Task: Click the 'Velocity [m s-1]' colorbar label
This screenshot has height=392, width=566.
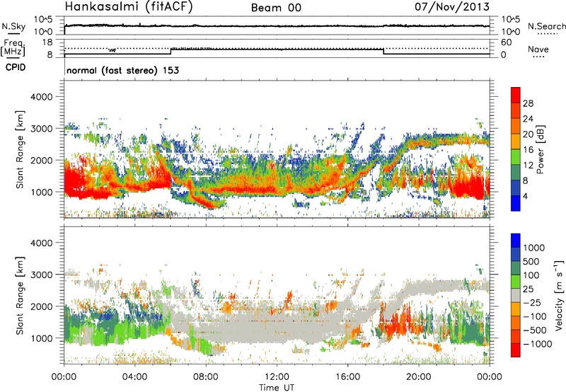Action: point(559,295)
